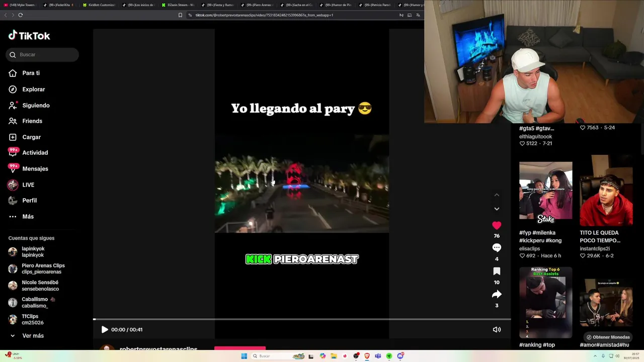Go to next video with down chevron

tap(497, 209)
